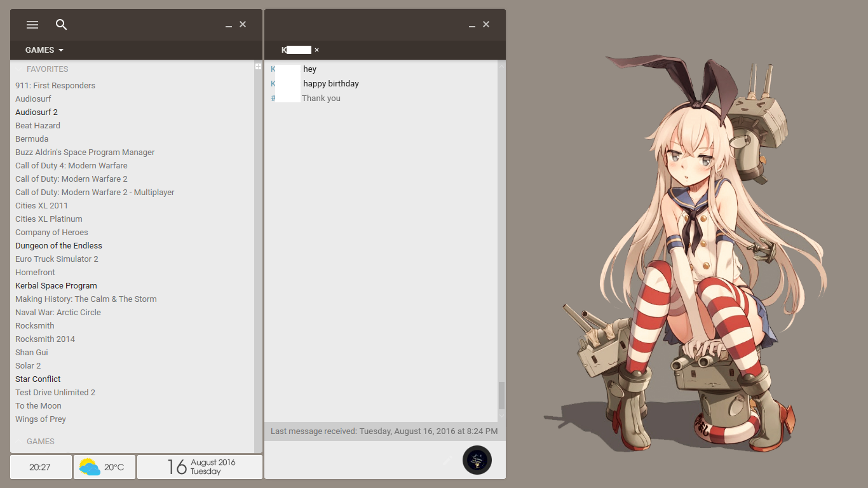Click the chat scrollbar thumb near the bottom
The image size is (868, 488).
(501, 396)
